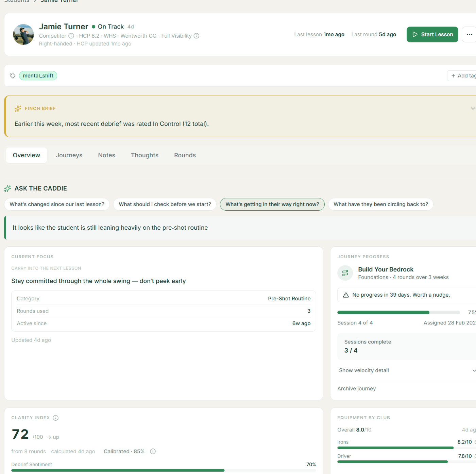Click the Updated 4d ago text
The width and height of the screenshot is (476, 474).
(x=31, y=340)
